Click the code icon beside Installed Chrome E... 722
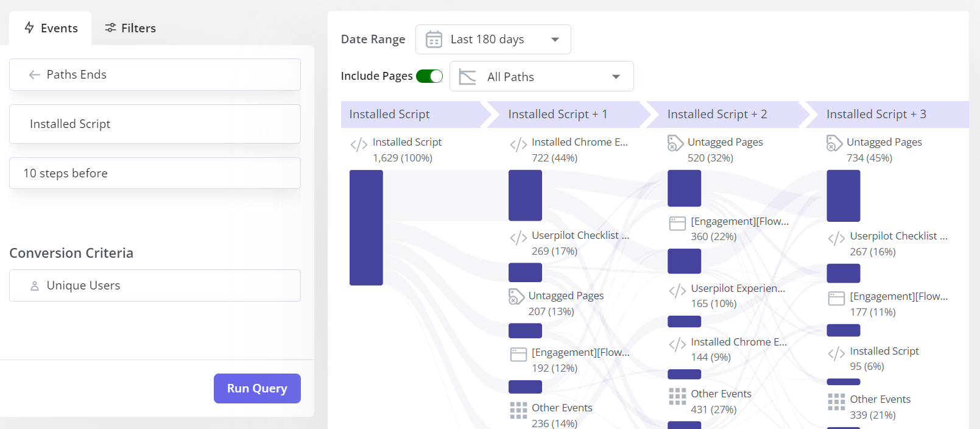Viewport: 980px width, 429px height. (518, 144)
